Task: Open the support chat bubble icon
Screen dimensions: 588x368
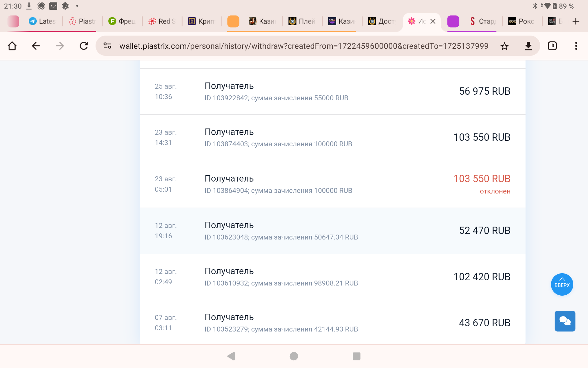Action: (565, 321)
